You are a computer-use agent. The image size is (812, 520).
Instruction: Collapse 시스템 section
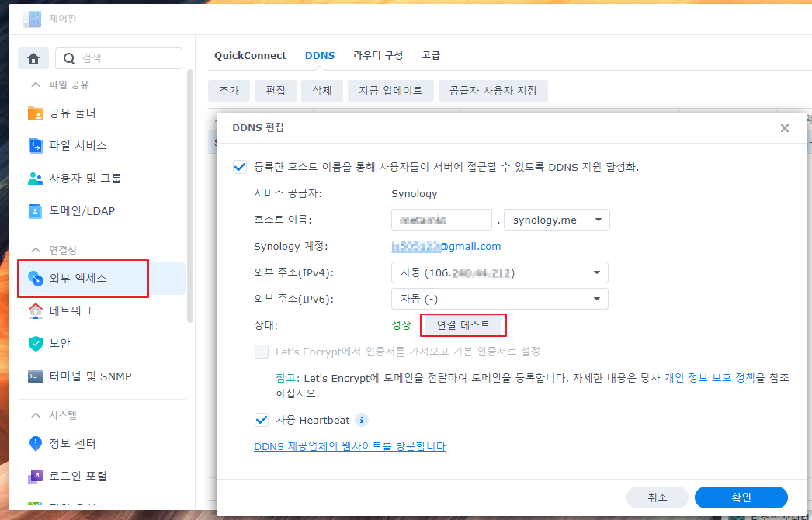coord(35,415)
